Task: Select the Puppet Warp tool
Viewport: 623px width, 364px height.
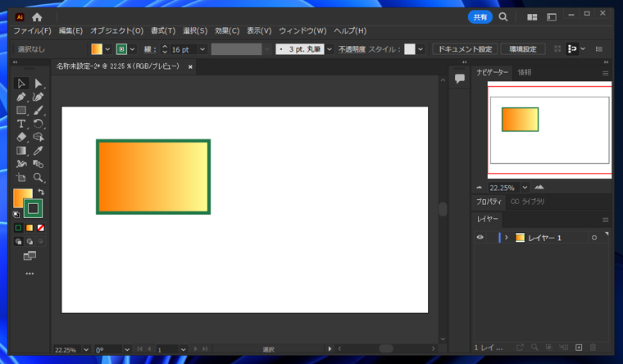Action: (21, 164)
